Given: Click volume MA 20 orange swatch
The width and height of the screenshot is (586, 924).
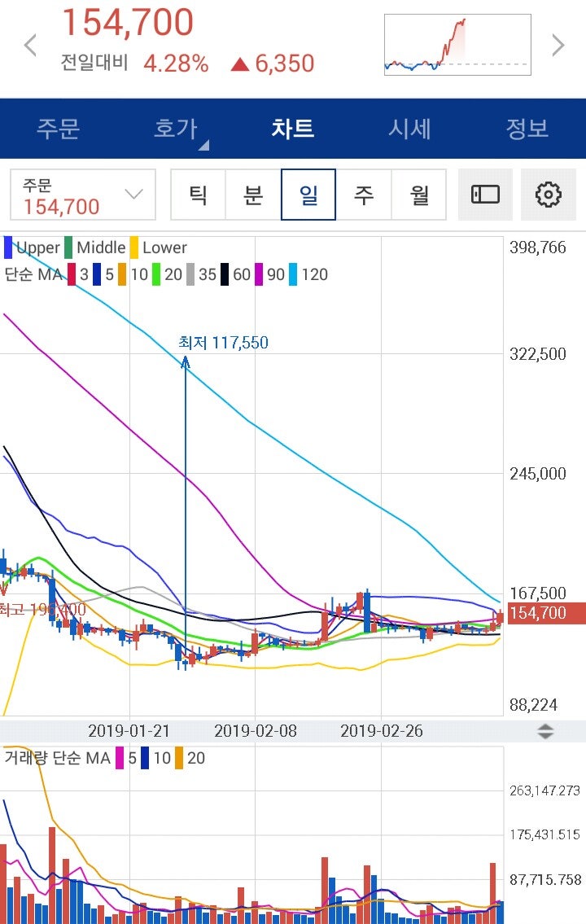Looking at the screenshot, I should (x=179, y=759).
